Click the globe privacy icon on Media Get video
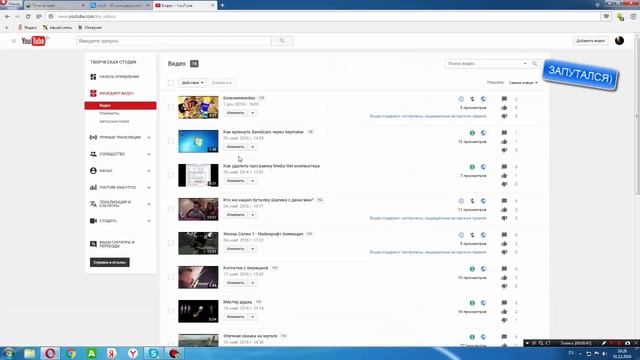 tap(483, 167)
